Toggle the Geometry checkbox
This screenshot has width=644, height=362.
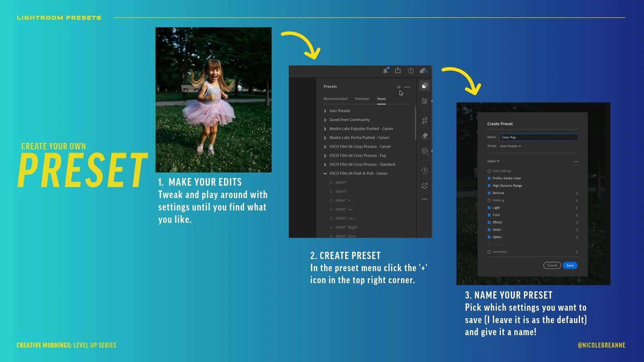489,252
